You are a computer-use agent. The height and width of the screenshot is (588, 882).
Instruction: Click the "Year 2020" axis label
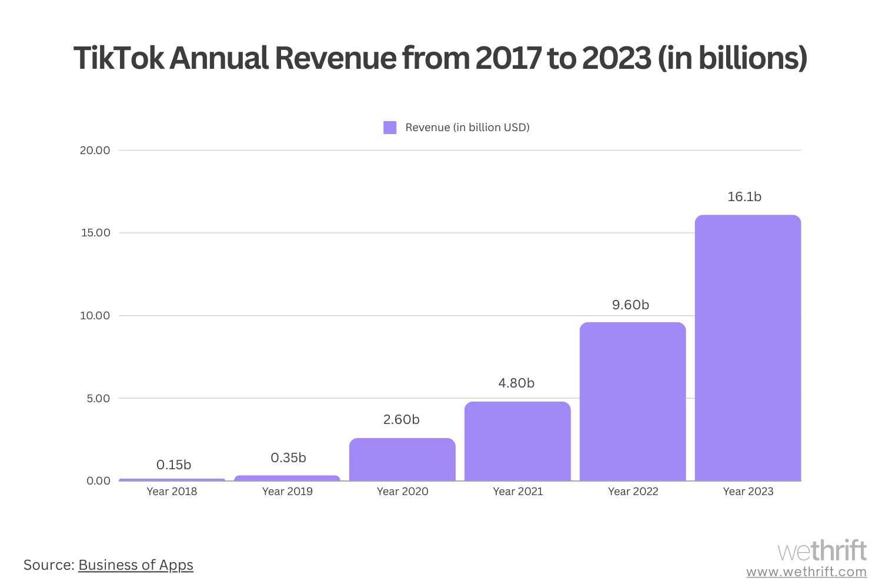(402, 492)
